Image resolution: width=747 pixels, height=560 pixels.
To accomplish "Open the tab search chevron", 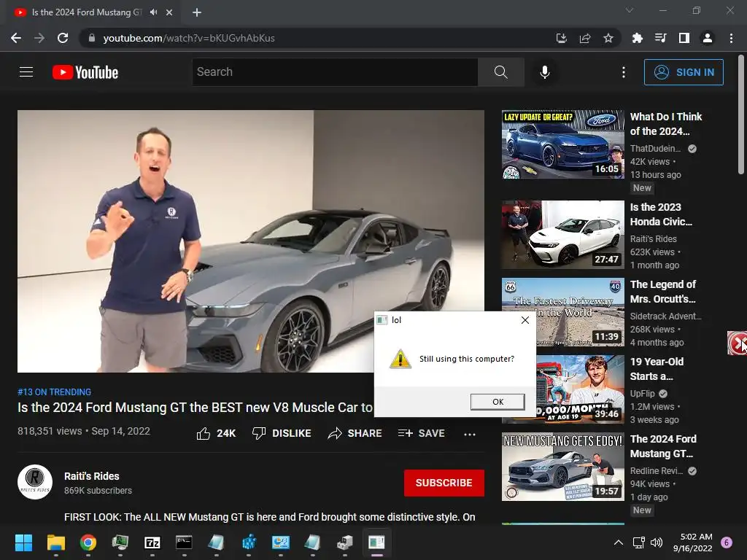I will pos(630,10).
